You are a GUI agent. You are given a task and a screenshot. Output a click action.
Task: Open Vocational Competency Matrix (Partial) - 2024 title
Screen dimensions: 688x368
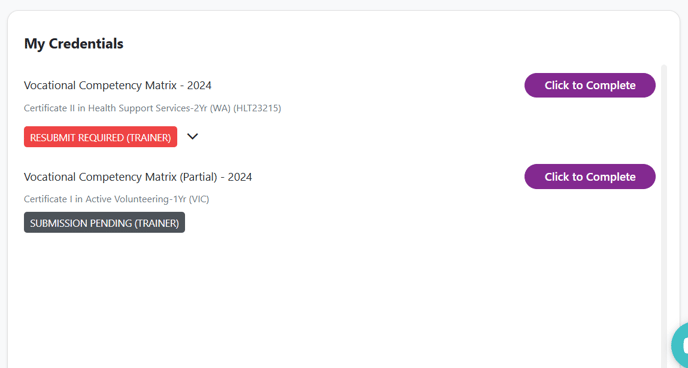[x=138, y=177]
